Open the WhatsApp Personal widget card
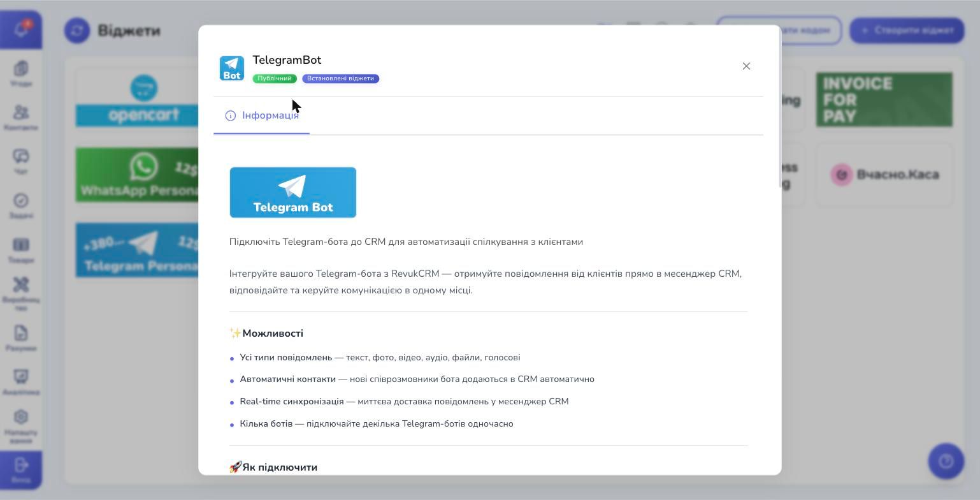Viewport: 980px width, 500px height. tap(137, 175)
